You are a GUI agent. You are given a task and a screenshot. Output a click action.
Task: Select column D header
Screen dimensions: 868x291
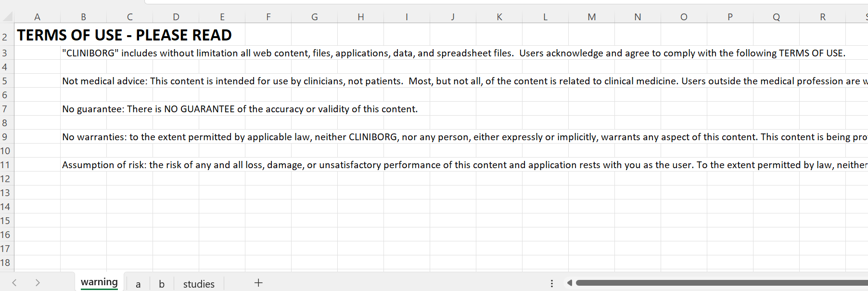[176, 17]
